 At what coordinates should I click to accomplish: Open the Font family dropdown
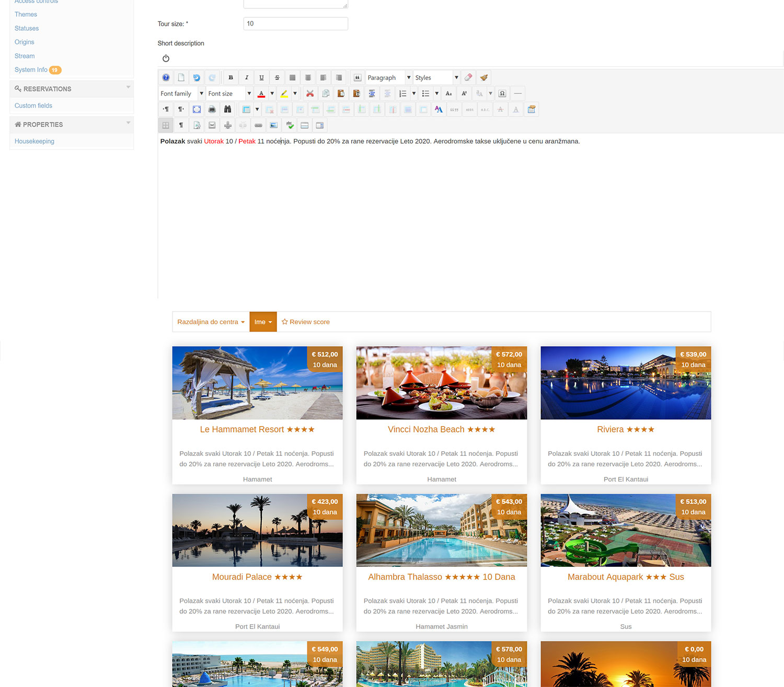tap(181, 94)
